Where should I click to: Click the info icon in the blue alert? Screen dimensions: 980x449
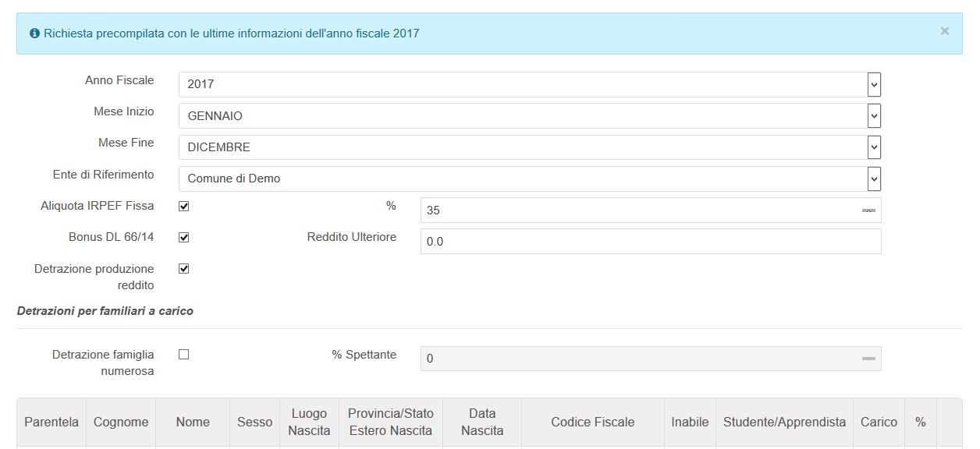pos(34,34)
